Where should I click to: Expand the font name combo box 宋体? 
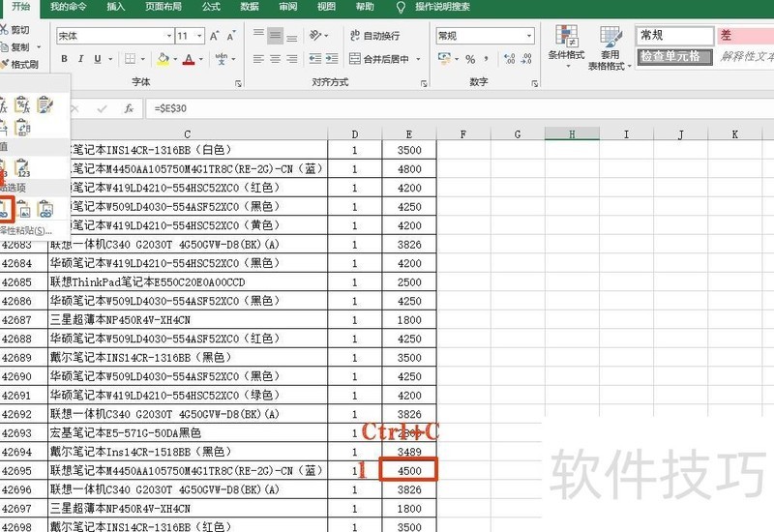tap(168, 36)
